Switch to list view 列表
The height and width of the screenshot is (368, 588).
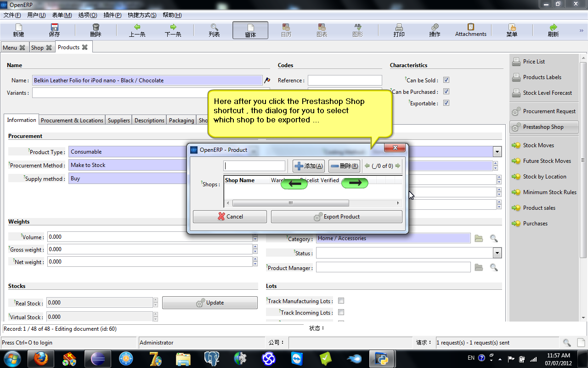214,30
